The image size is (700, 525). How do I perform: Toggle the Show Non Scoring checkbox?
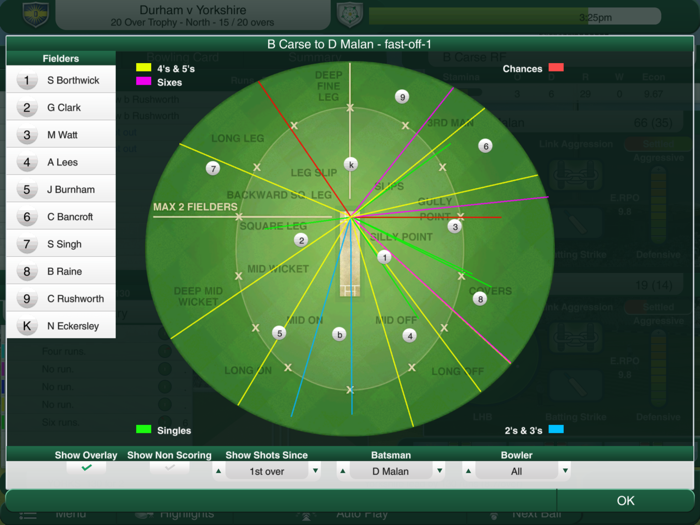click(x=170, y=468)
